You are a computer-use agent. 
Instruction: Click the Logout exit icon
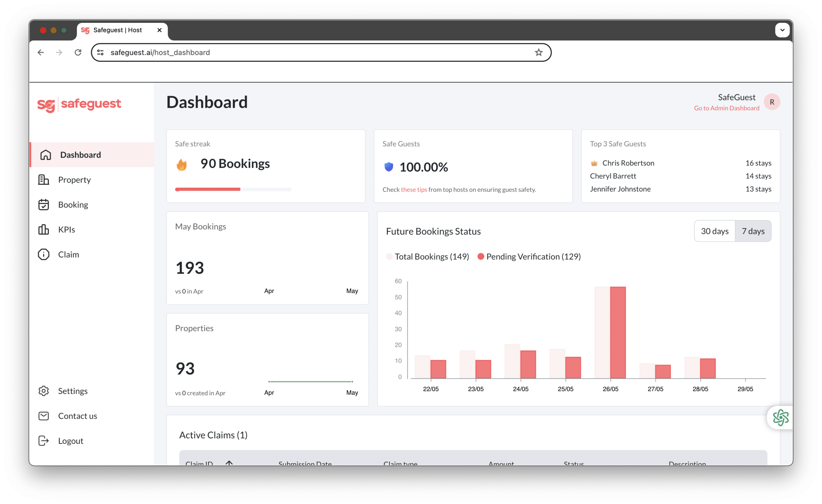point(43,441)
